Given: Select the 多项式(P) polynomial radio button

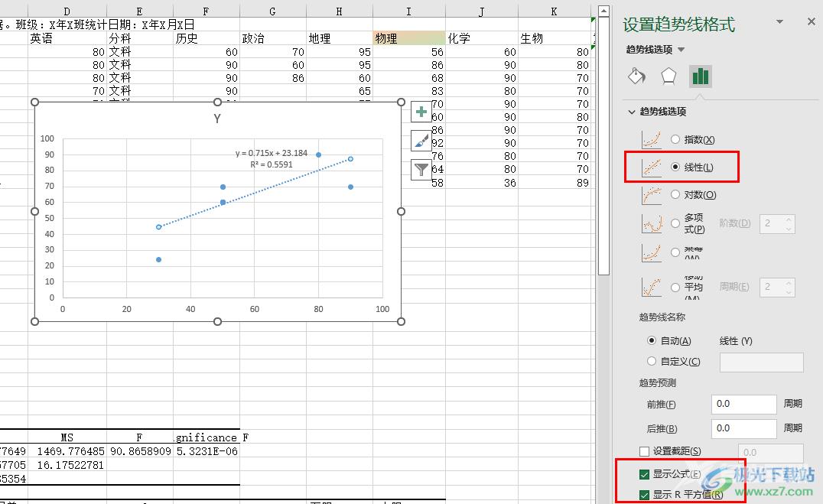Looking at the screenshot, I should (x=675, y=223).
